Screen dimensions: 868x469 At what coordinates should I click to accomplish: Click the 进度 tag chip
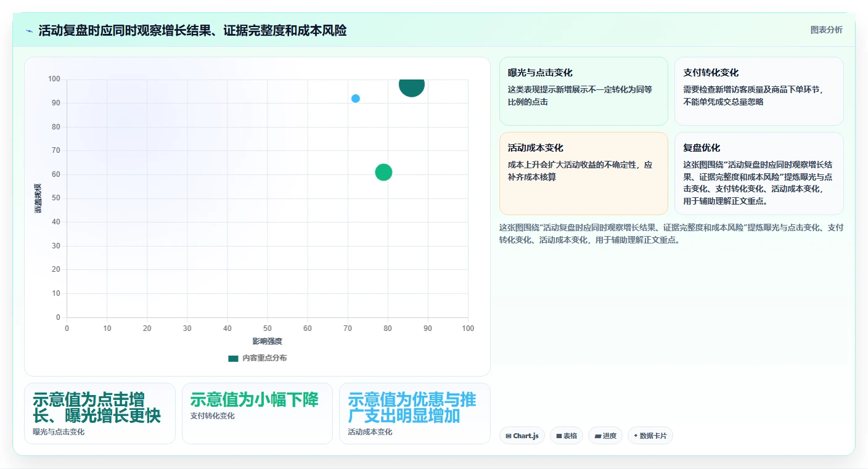605,436
